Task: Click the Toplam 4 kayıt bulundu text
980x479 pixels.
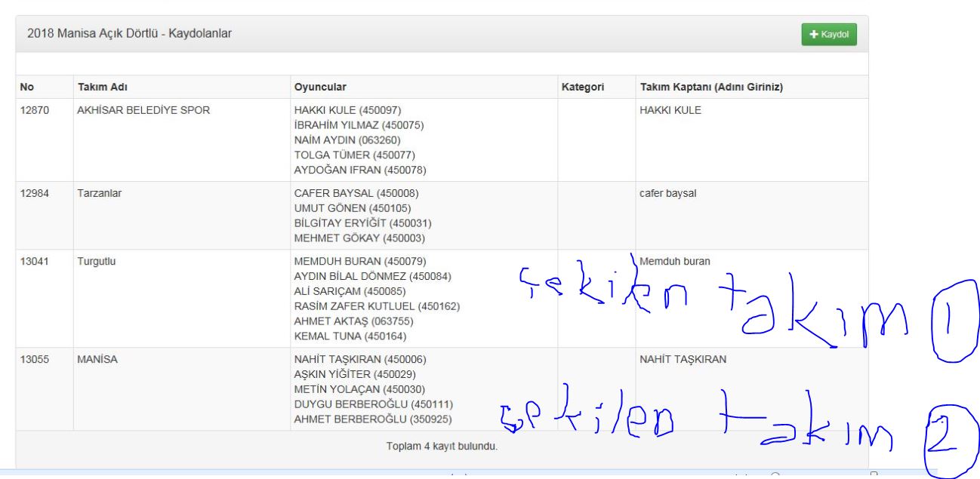Action: [x=442, y=446]
